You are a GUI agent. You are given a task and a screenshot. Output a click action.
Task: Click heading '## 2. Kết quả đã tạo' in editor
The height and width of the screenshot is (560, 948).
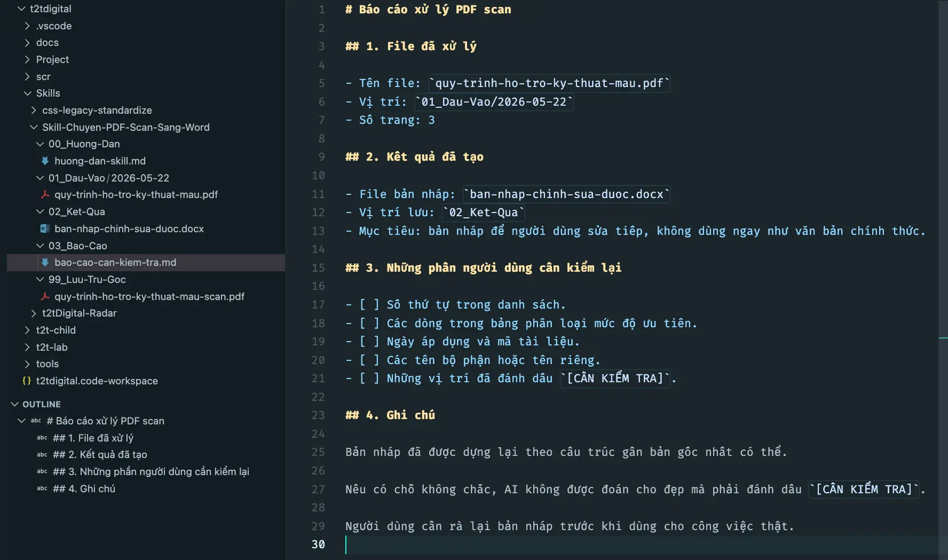414,157
